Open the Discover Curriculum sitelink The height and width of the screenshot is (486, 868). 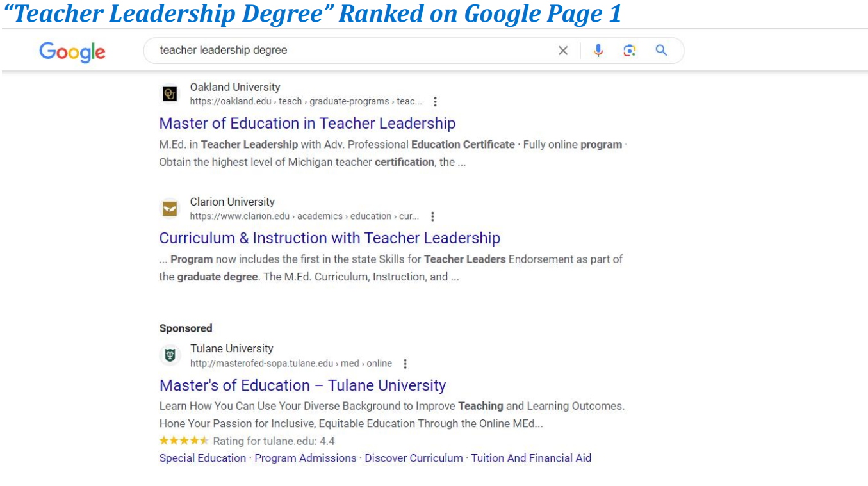414,458
